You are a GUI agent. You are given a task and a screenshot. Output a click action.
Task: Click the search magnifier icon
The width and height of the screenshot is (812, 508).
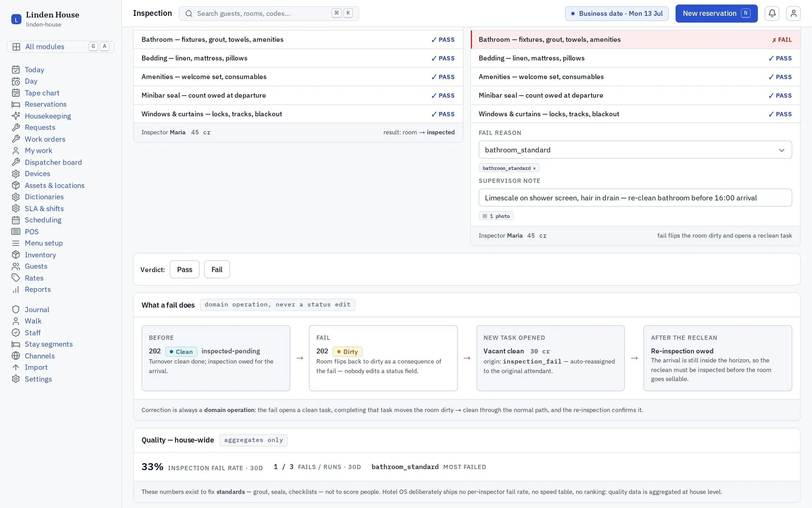click(189, 13)
